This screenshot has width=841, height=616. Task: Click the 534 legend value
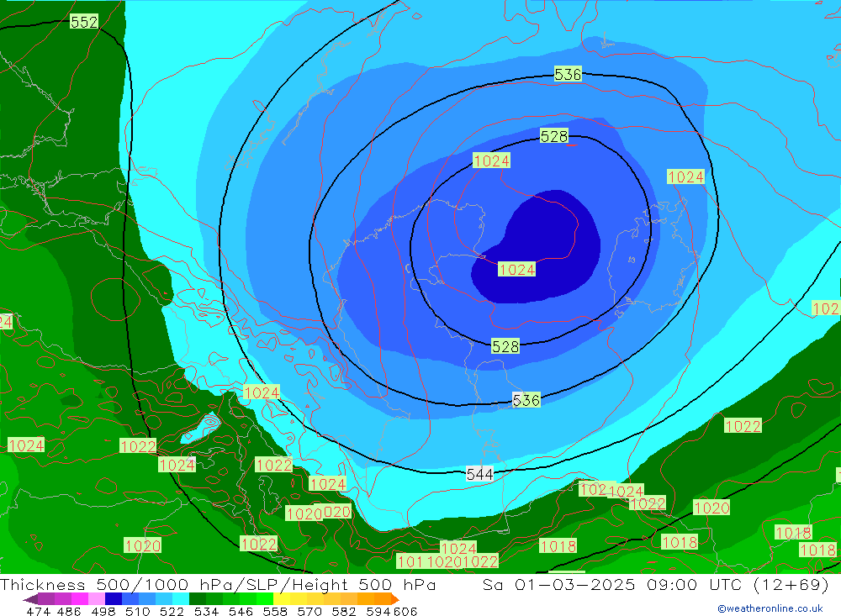[x=207, y=611]
